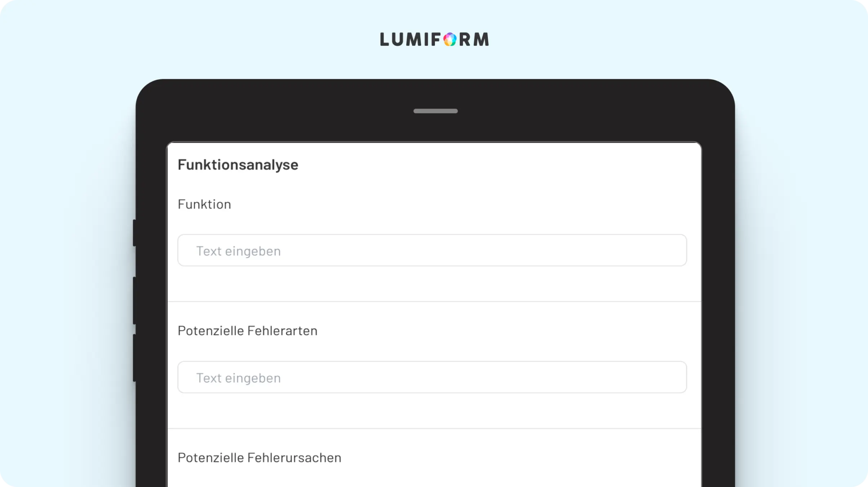Click the Potenzielle Fehlerarten label

tap(248, 330)
